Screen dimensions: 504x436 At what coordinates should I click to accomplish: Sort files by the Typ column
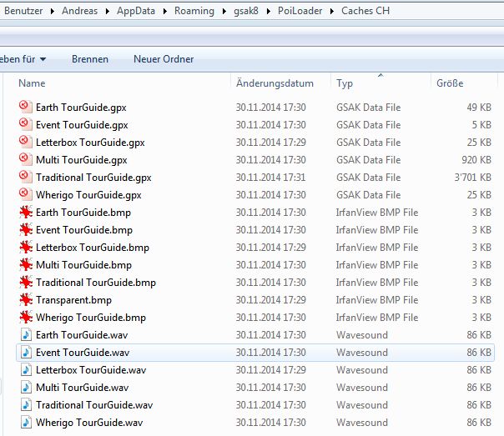[x=345, y=83]
